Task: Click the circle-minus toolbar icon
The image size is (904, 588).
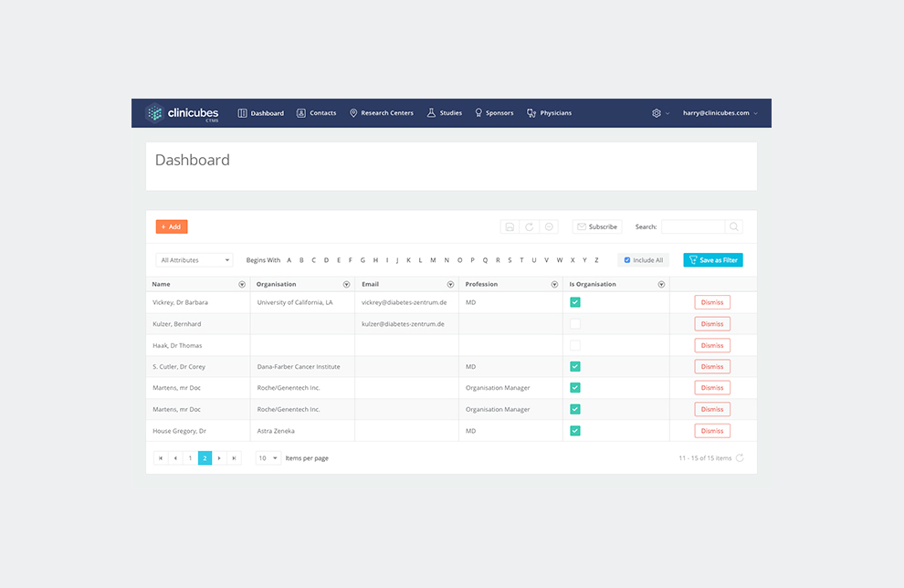Action: point(549,226)
